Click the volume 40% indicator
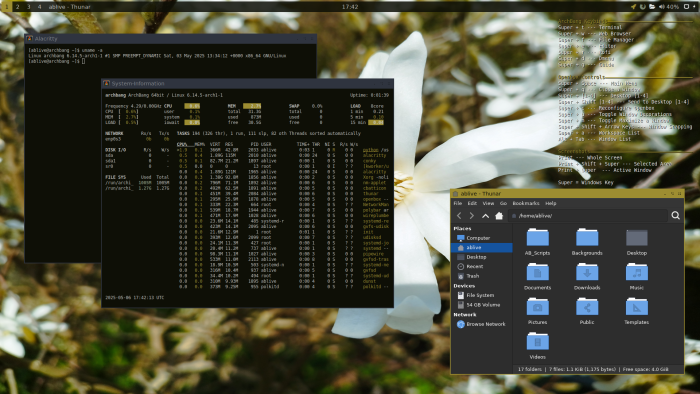Viewport: 700px width, 394px height. point(670,7)
